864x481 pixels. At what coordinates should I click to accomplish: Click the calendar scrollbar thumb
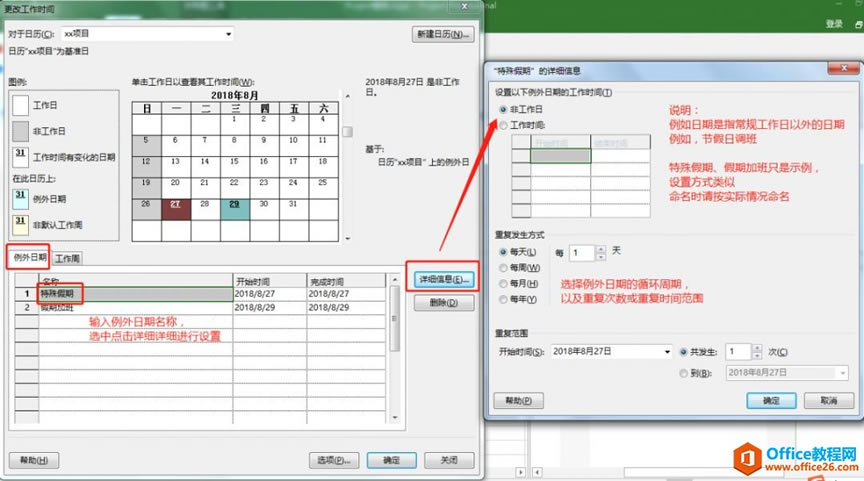347,132
